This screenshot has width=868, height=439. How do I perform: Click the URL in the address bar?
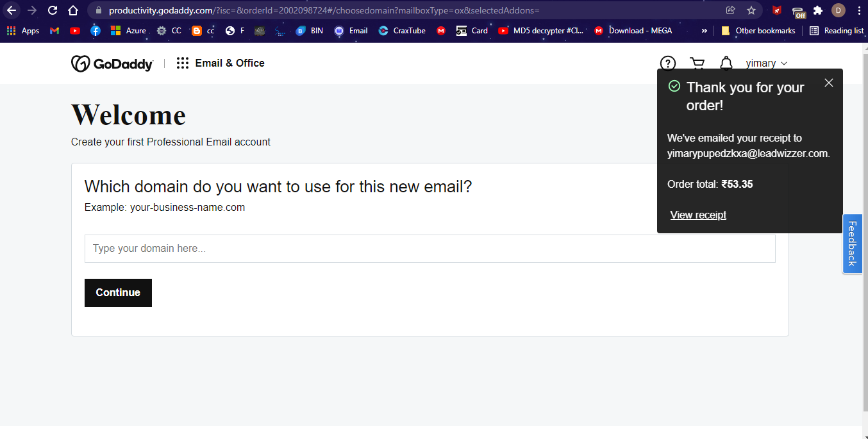[x=324, y=10]
